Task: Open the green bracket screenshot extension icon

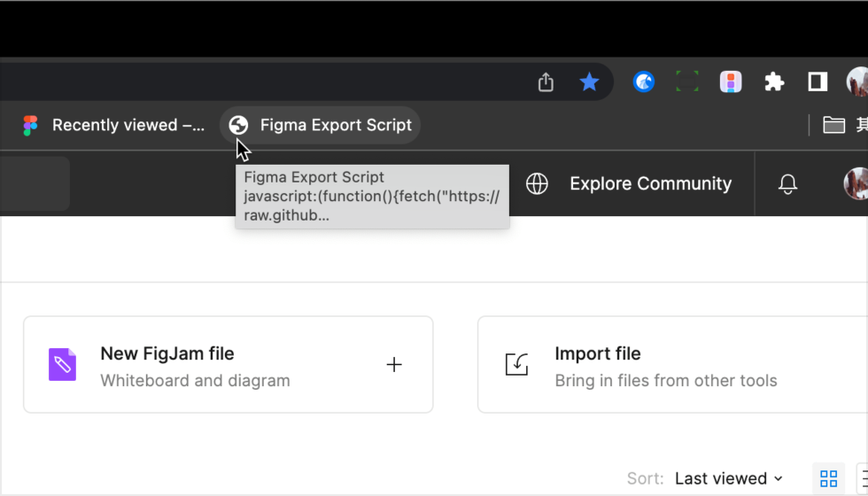Action: click(x=687, y=81)
